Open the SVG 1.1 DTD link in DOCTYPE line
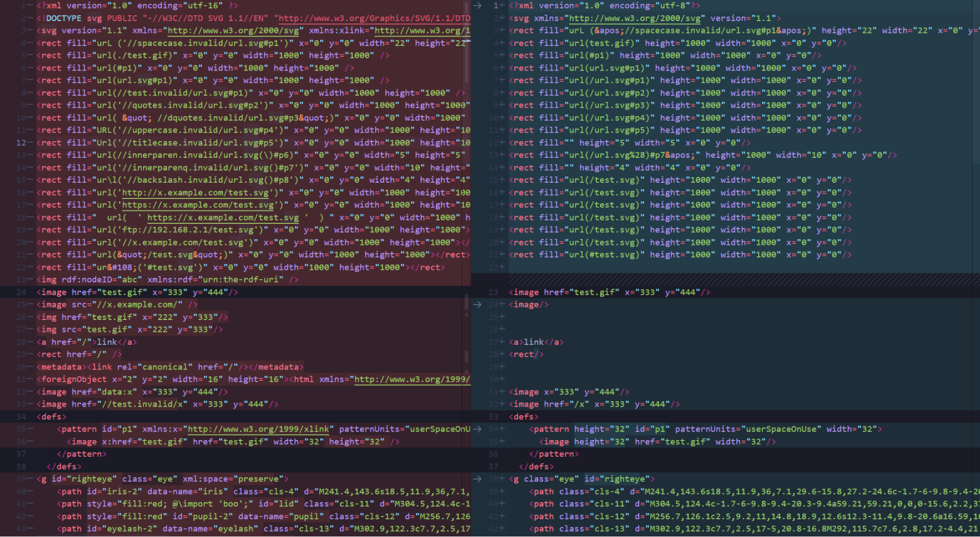This screenshot has width=980, height=537. [375, 18]
